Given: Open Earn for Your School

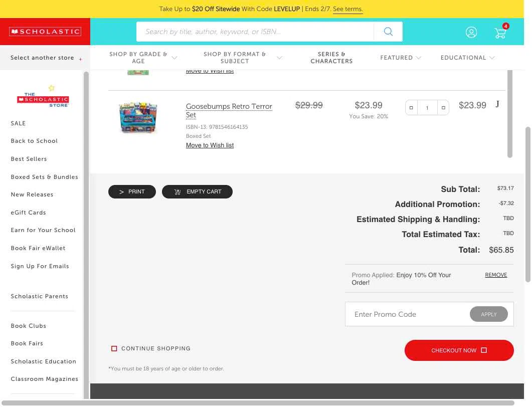Looking at the screenshot, I should (43, 230).
